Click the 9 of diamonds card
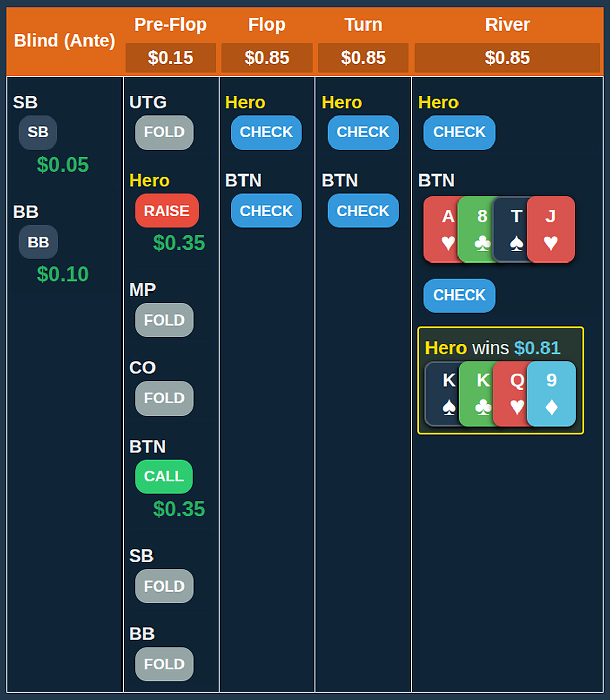610x700 pixels. click(552, 394)
